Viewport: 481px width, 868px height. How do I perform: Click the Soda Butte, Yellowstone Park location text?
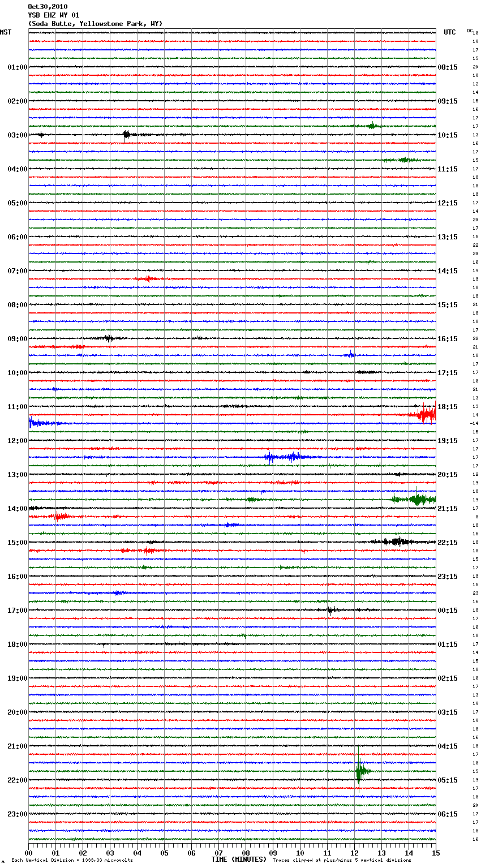95,24
